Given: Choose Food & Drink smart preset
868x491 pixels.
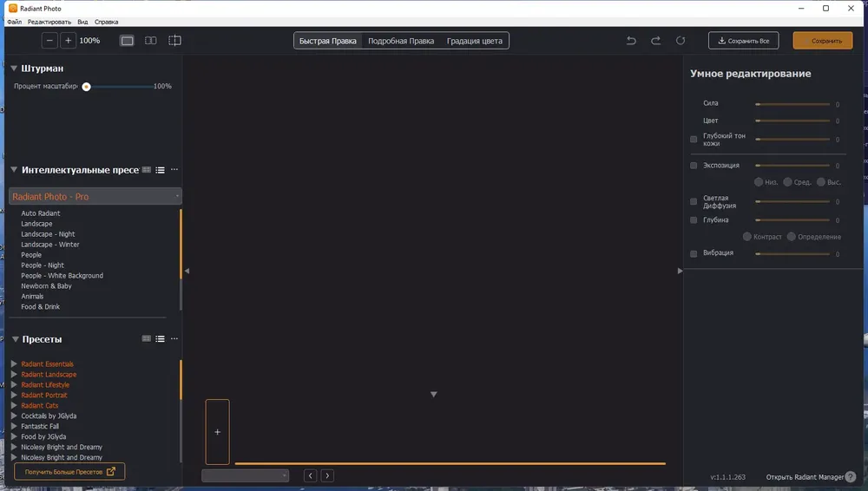Looking at the screenshot, I should 41,307.
